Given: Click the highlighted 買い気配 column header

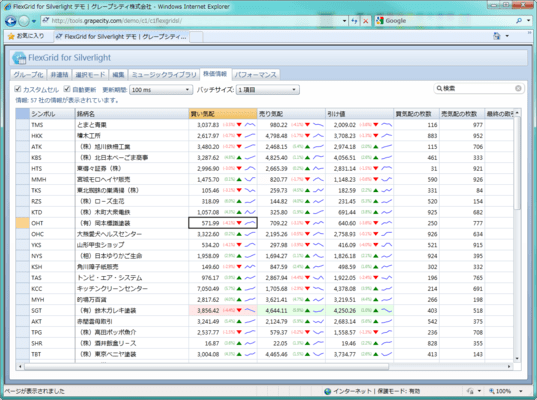Looking at the screenshot, I should (223, 114).
